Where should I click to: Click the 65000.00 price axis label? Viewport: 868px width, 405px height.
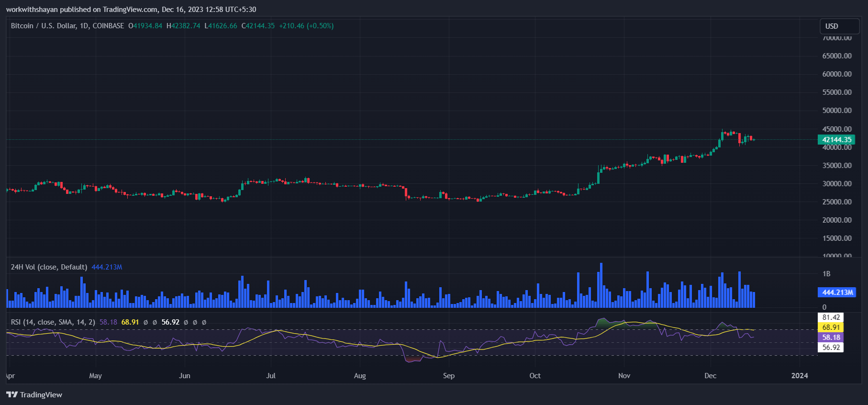coord(837,56)
